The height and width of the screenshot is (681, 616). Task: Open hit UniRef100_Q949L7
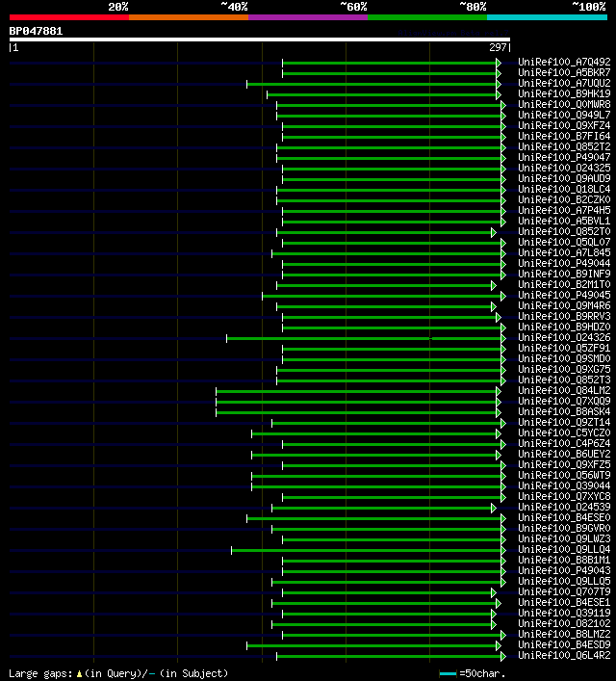564,115
